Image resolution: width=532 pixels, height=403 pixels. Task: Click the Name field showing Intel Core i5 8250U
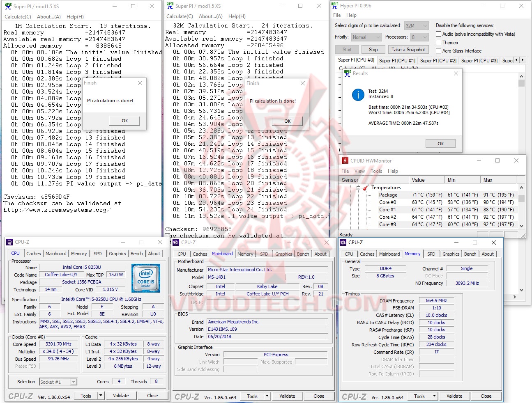tap(81, 267)
